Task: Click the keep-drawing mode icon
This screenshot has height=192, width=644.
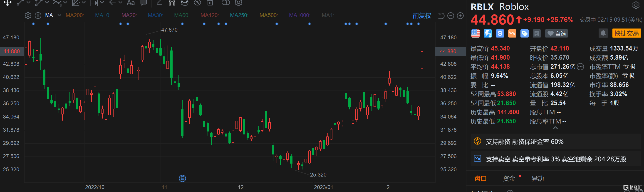Action: [x=184, y=3]
